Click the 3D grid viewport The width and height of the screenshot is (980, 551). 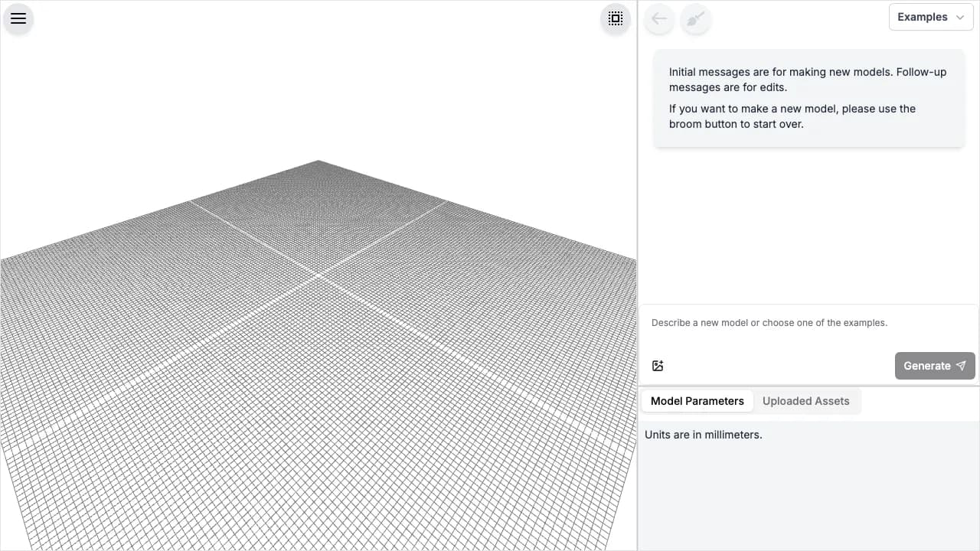(319, 306)
